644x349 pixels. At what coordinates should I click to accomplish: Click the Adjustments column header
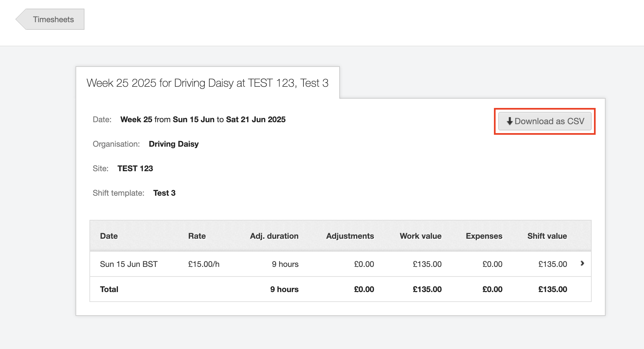(350, 236)
